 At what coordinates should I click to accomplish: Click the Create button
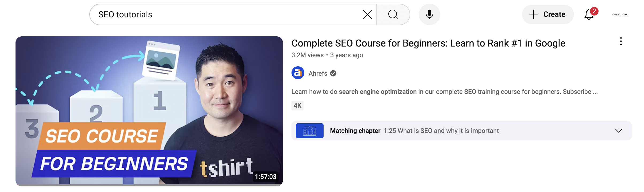click(x=547, y=14)
